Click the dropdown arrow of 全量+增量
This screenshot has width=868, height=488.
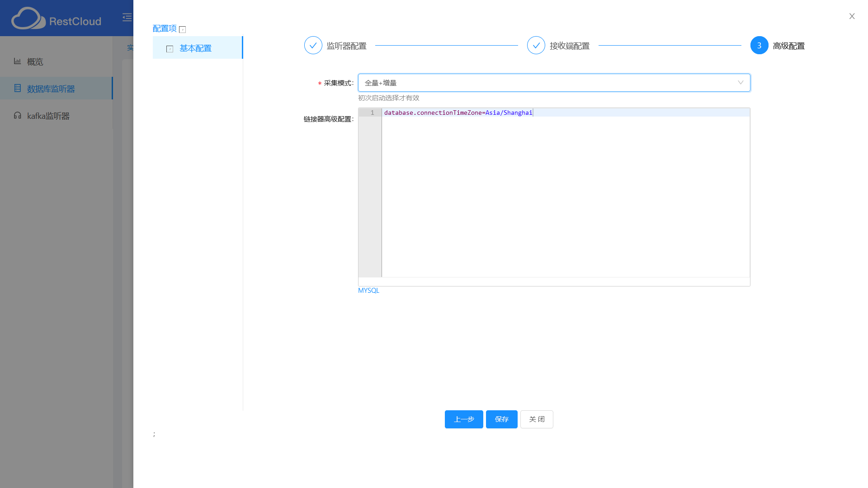[x=741, y=83]
